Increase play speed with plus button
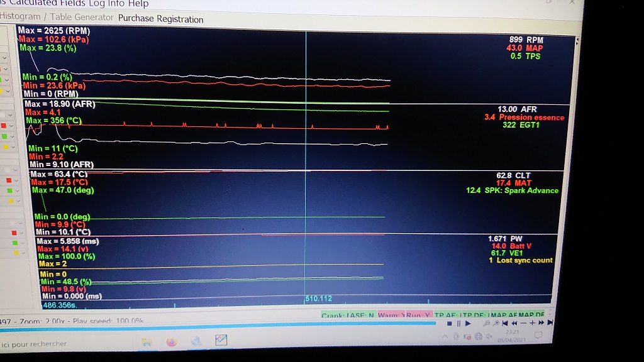Screen dimensions: 644x362 click(532, 322)
